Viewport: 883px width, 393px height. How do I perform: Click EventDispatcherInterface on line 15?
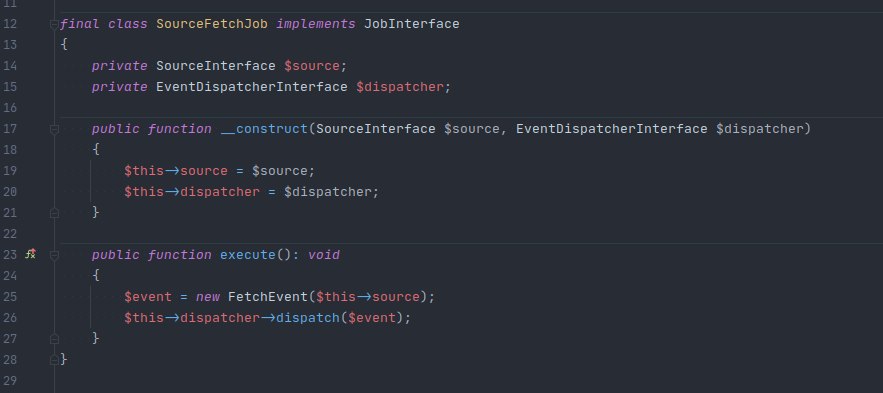[x=252, y=87]
